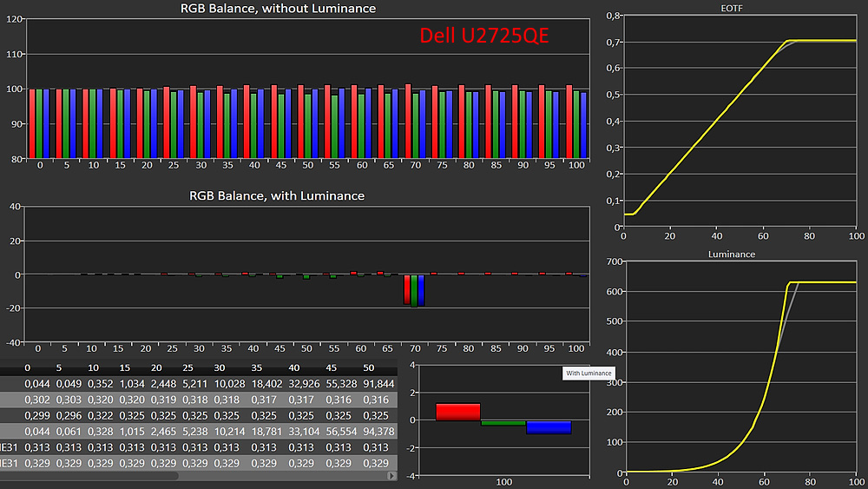Pick the "18,781" table cell
868x489 pixels.
[266, 432]
